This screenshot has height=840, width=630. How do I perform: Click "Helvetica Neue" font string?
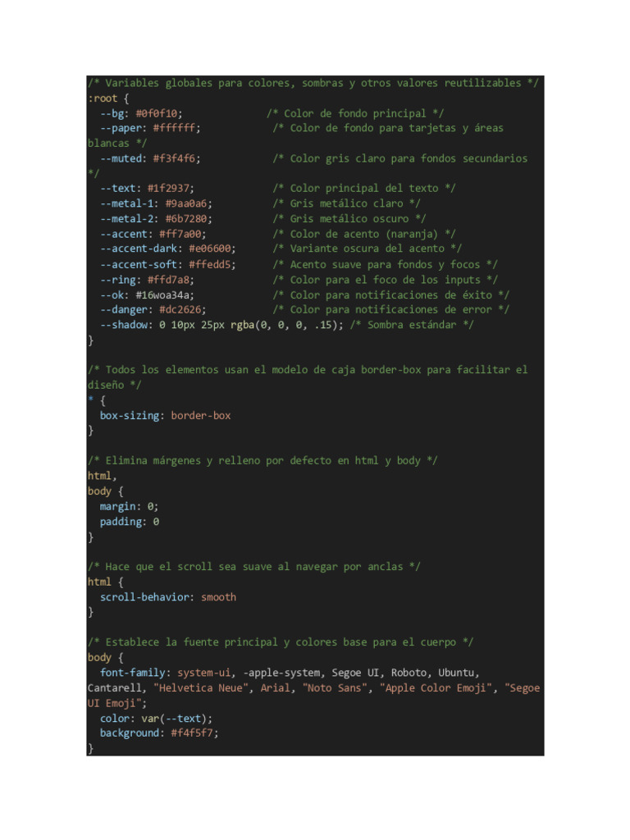click(202, 688)
